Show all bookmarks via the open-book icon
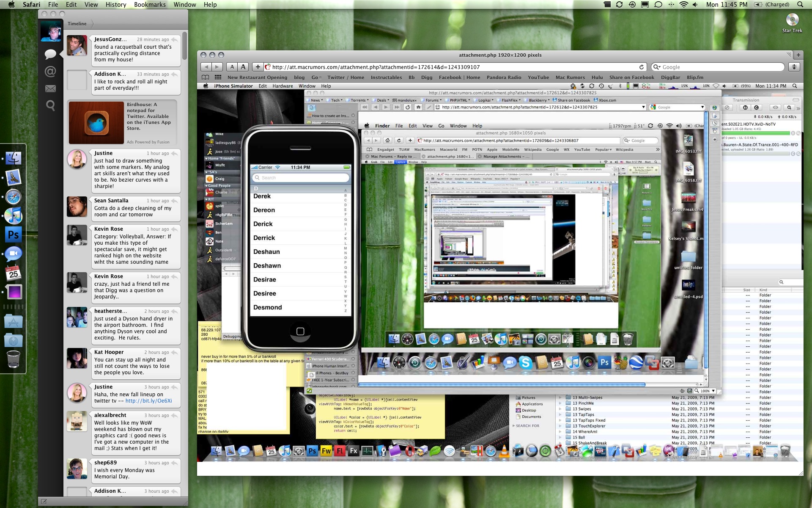Image resolution: width=812 pixels, height=508 pixels. pos(206,77)
